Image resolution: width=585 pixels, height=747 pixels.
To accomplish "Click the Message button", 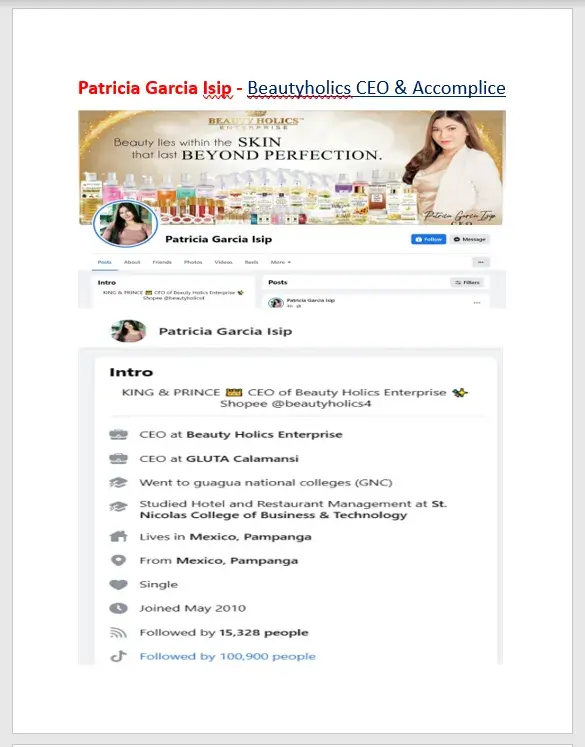I will click(469, 239).
